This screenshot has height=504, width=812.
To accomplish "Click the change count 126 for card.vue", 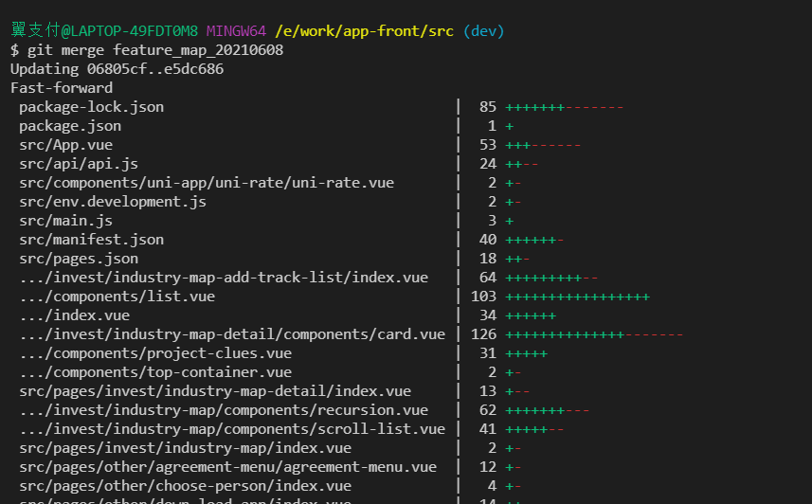I will pyautogui.click(x=483, y=334).
